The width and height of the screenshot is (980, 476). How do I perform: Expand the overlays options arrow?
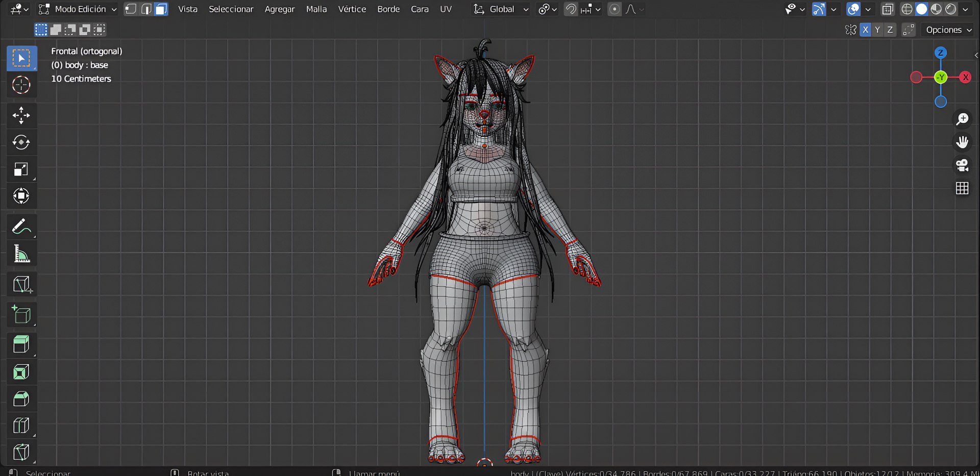(868, 9)
